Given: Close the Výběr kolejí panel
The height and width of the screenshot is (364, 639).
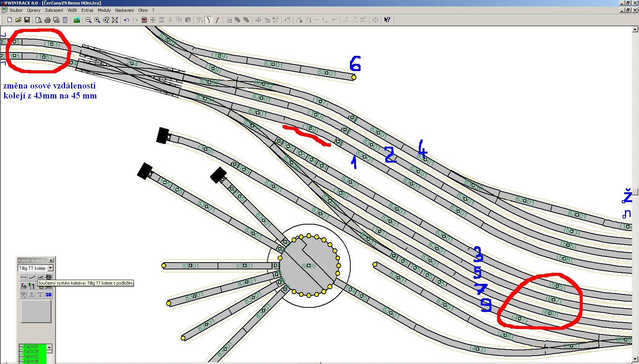Looking at the screenshot, I should tap(51, 260).
